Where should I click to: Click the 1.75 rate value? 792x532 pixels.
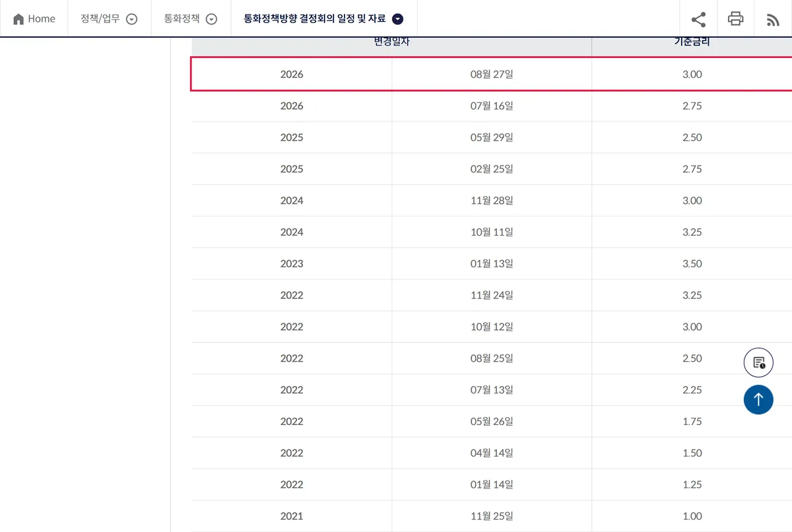pos(692,421)
